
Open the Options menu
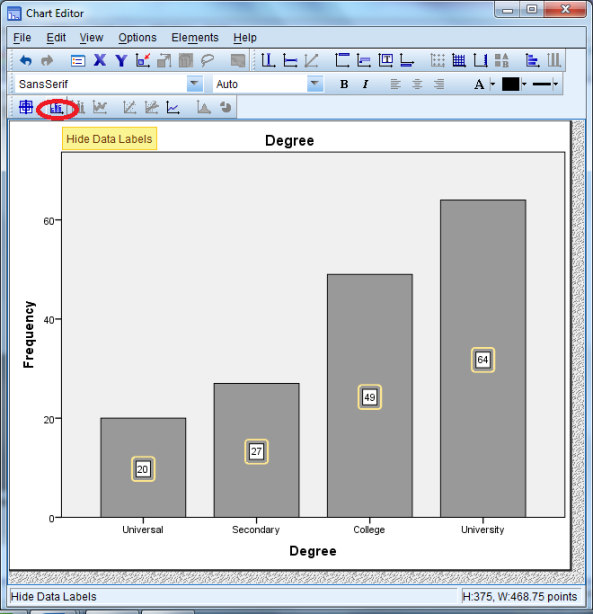click(x=137, y=38)
